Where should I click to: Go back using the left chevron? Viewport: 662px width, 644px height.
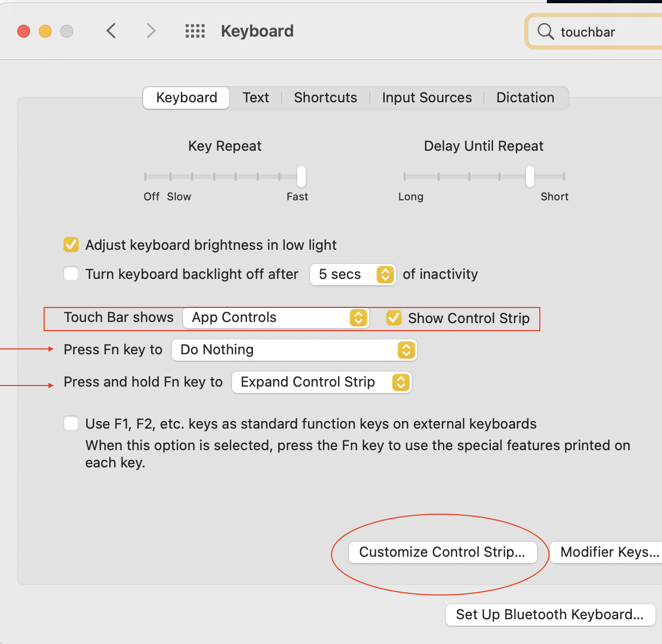point(111,31)
